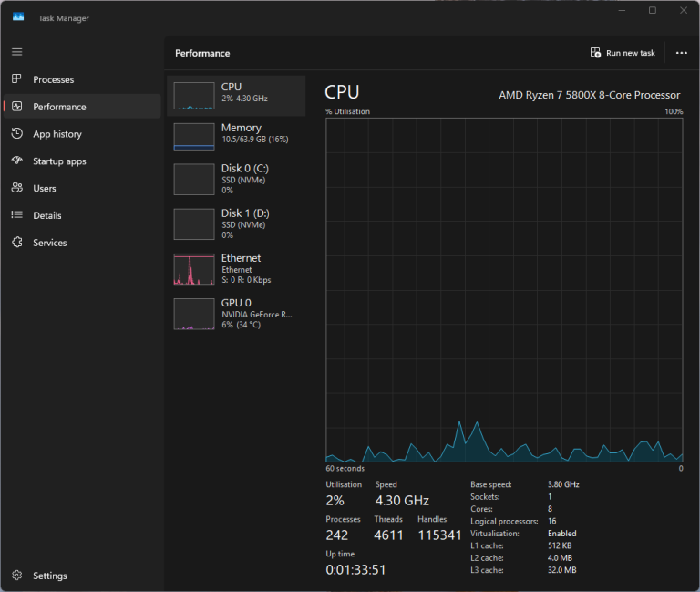Show the Ethernet network graph
This screenshot has height=592, width=700.
236,269
